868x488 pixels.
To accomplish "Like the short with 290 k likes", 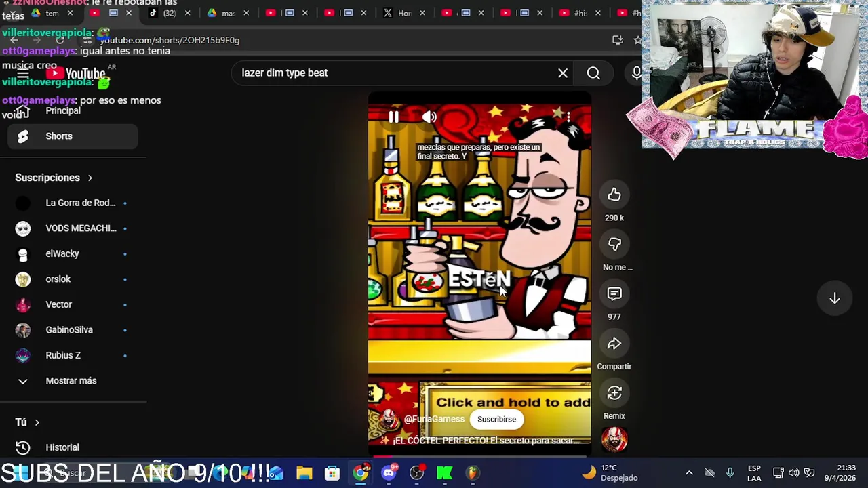I will (614, 195).
